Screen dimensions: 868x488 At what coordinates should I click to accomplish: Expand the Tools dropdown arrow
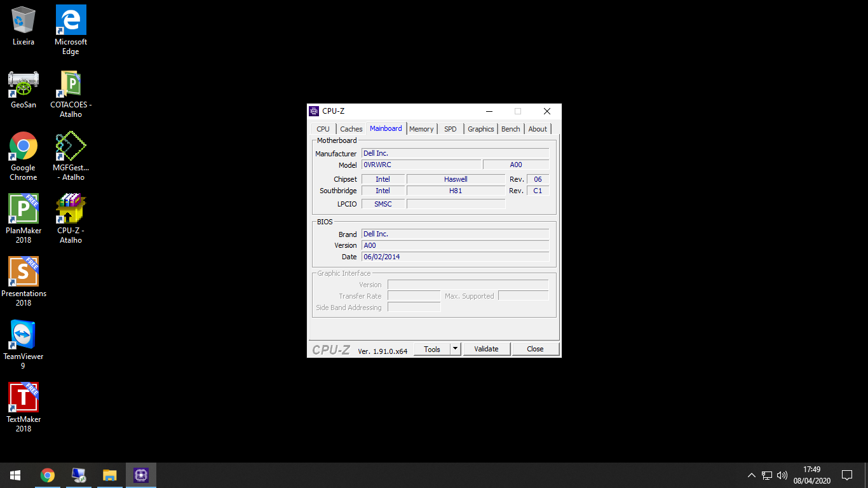(455, 349)
